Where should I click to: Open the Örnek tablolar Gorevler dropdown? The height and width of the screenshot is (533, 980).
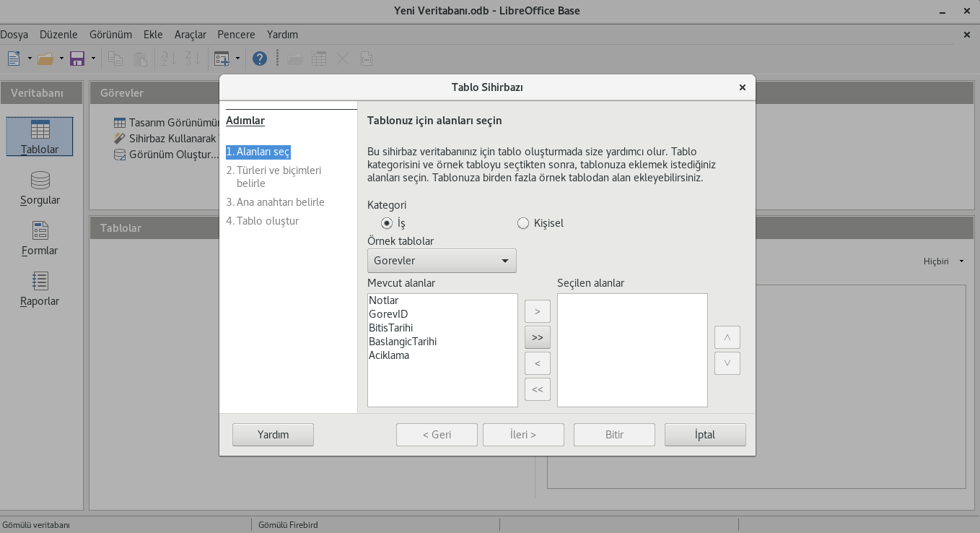(x=442, y=261)
